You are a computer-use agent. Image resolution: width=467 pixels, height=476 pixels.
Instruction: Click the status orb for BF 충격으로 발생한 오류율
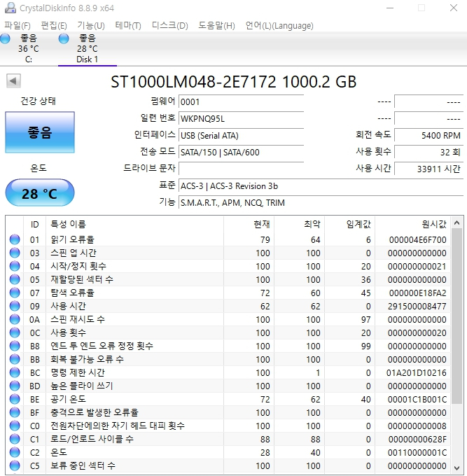pos(15,412)
